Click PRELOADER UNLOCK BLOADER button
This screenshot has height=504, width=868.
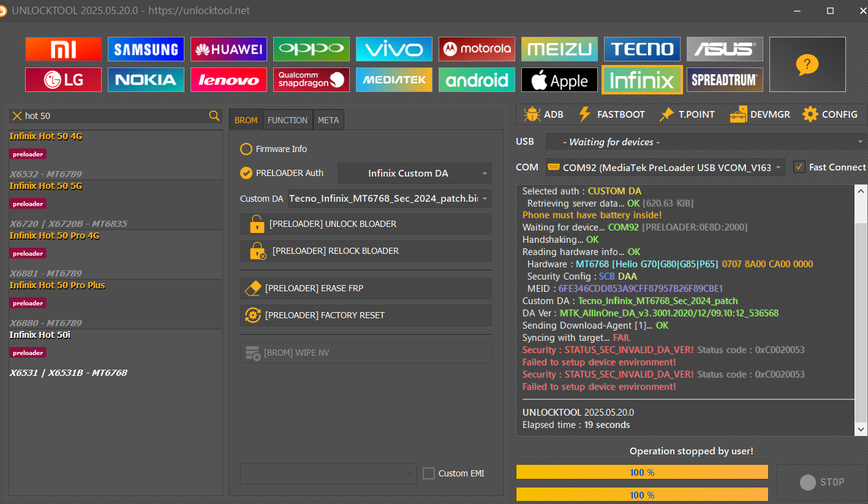[366, 224]
